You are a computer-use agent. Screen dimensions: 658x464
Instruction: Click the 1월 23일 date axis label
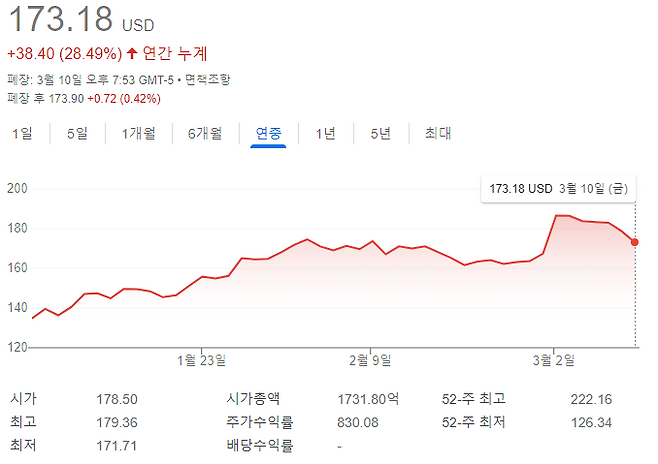pyautogui.click(x=201, y=360)
